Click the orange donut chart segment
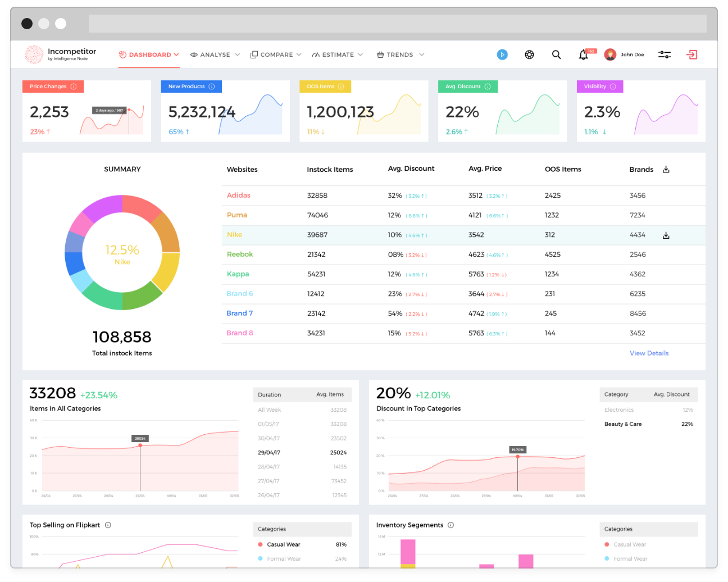728x582 pixels. click(167, 231)
